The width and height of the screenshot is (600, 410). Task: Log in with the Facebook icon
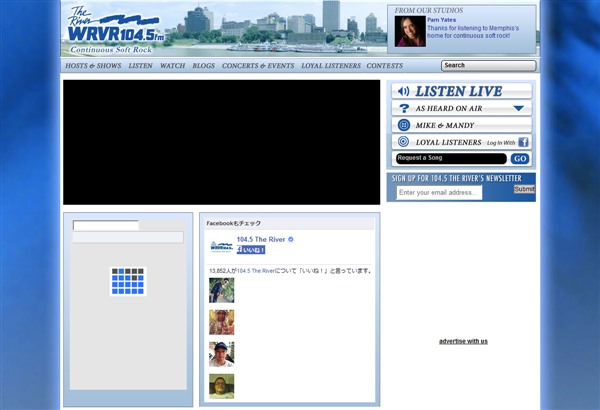[x=523, y=142]
